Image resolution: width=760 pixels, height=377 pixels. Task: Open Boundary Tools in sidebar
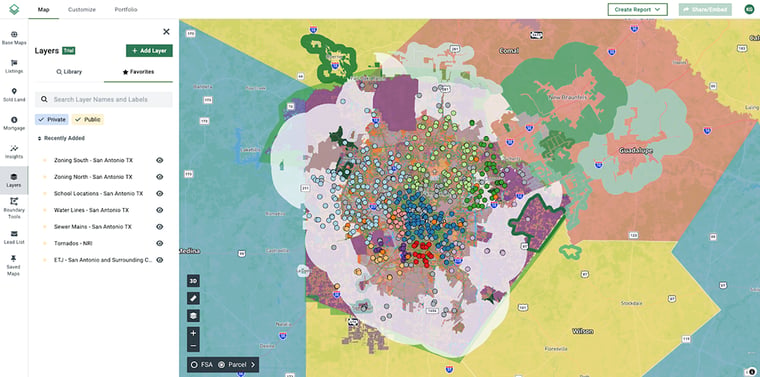pos(14,209)
